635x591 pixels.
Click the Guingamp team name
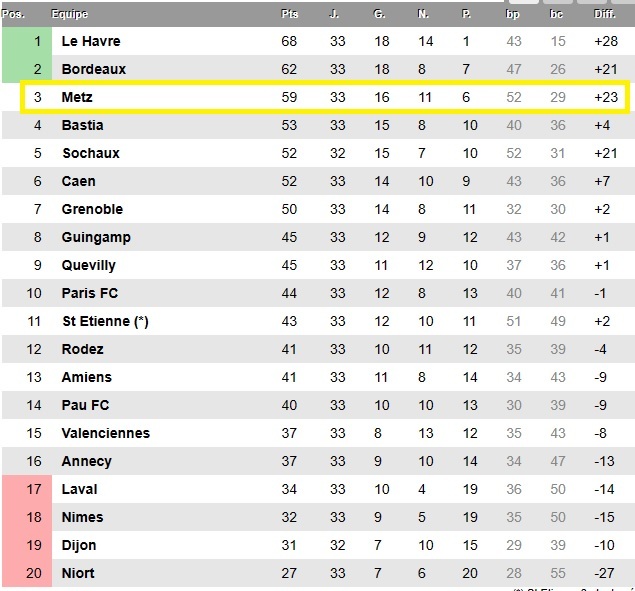(x=96, y=237)
